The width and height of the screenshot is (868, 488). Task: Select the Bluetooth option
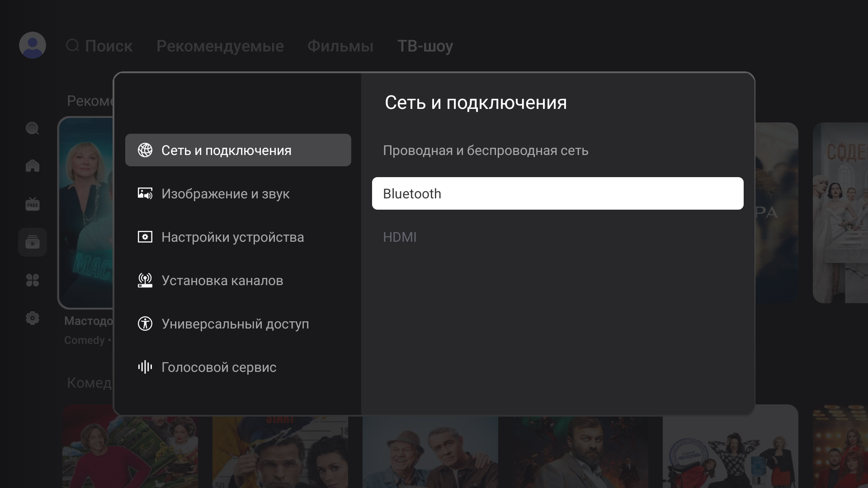coord(557,193)
